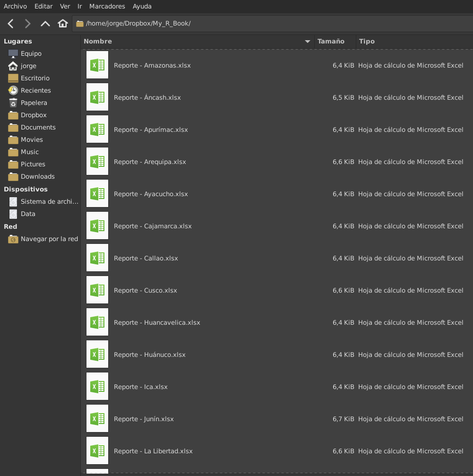Click the Excel icon of Reporte - Cusco.xlsx
Screen dimensions: 473x476
pyautogui.click(x=97, y=290)
